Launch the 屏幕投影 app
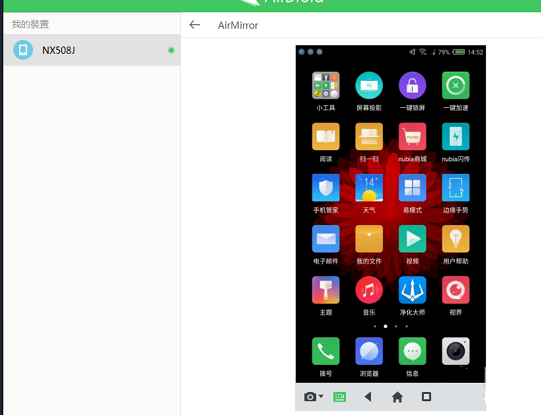Image resolution: width=541 pixels, height=415 pixels. 369,86
